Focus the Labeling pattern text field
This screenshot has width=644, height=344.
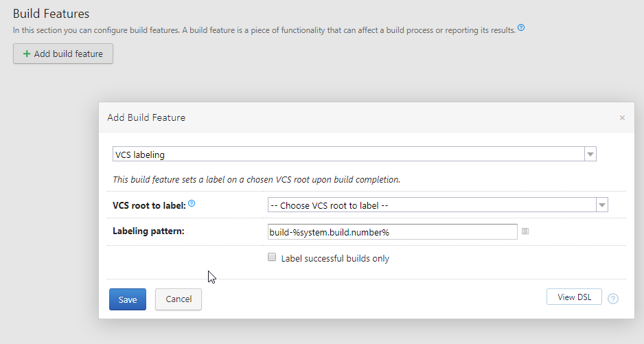(392, 232)
